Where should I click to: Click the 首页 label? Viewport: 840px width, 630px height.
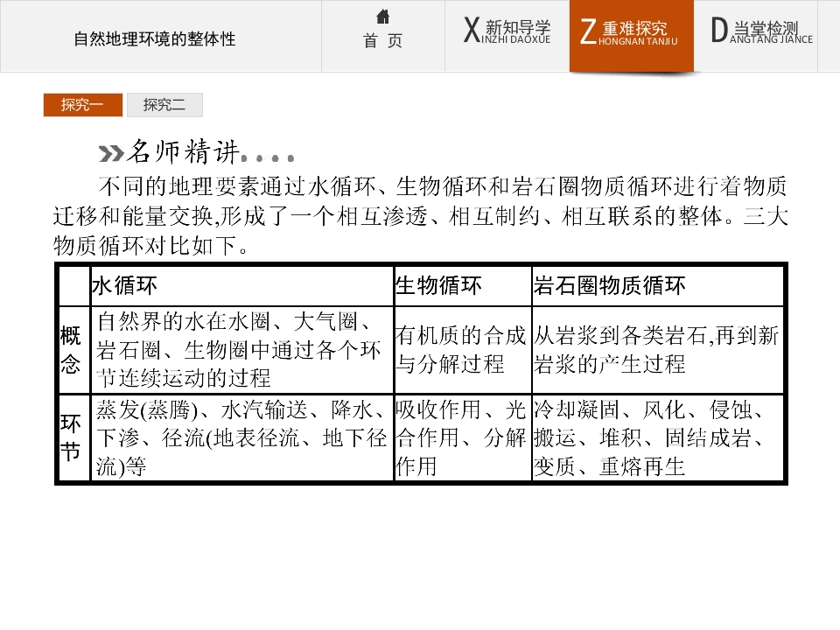382,41
